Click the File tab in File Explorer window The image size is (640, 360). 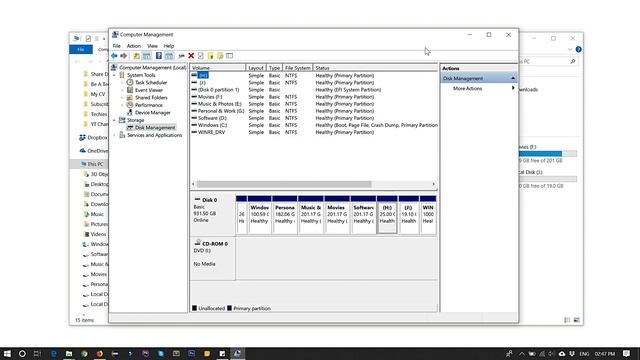coord(81,49)
